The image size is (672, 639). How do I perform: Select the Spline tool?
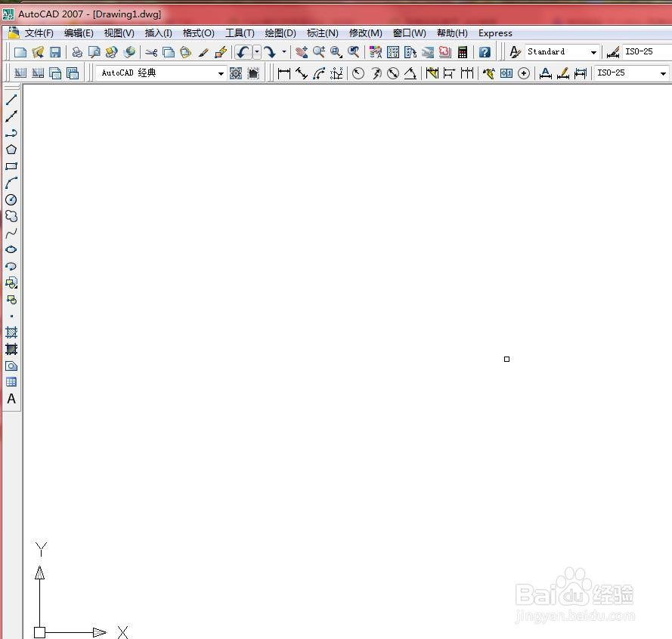click(11, 233)
